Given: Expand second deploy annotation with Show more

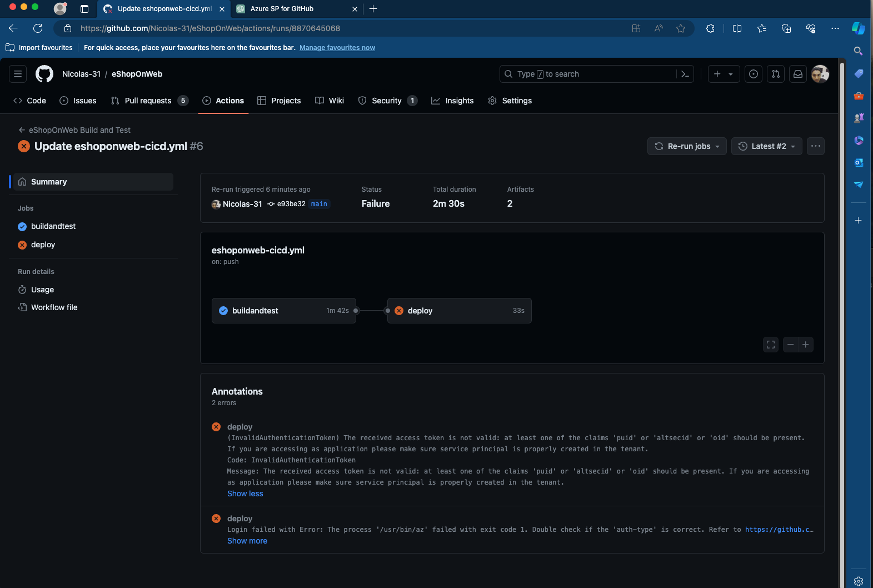Looking at the screenshot, I should point(247,541).
